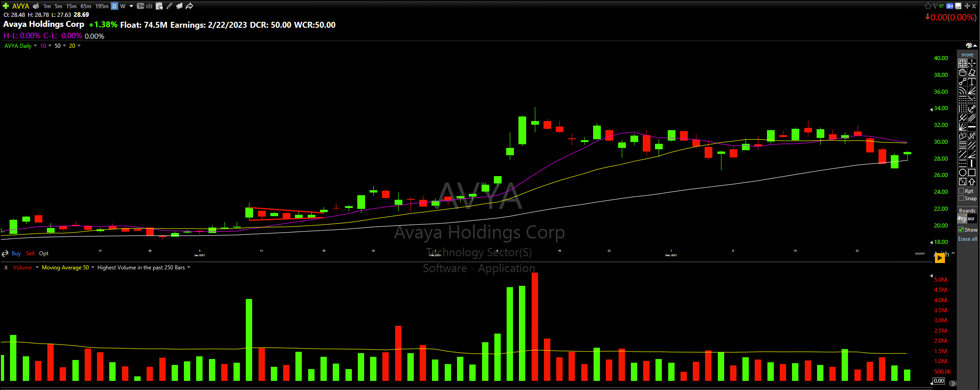
Task: Select the hand pan tool
Action: tap(963, 72)
